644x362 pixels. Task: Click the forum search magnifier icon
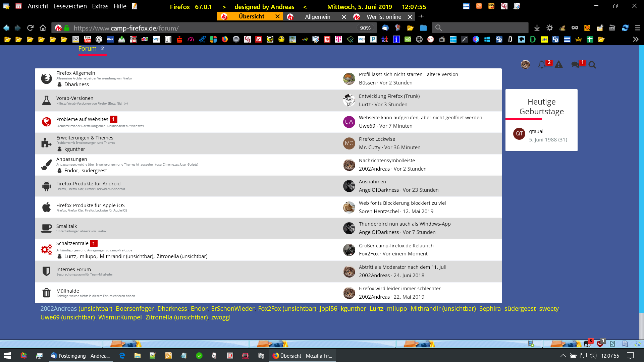click(592, 65)
